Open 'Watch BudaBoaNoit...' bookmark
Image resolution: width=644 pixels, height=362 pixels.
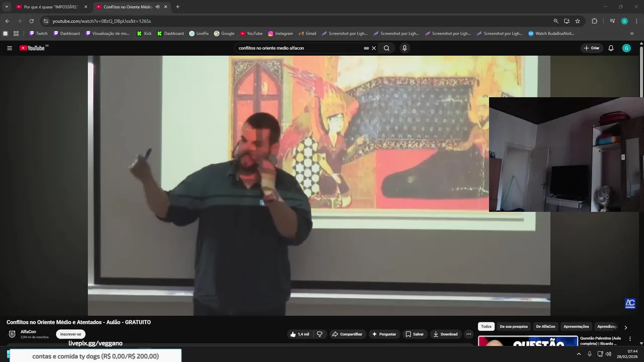(x=551, y=34)
